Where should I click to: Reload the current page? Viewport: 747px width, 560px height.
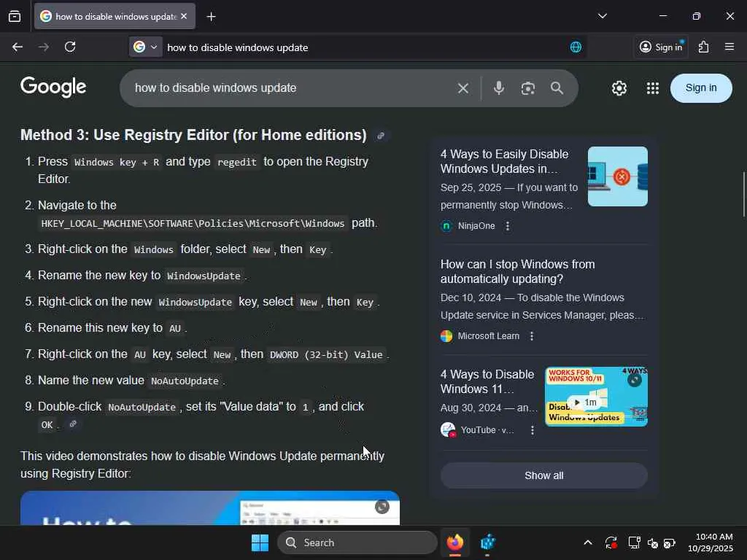click(x=70, y=47)
